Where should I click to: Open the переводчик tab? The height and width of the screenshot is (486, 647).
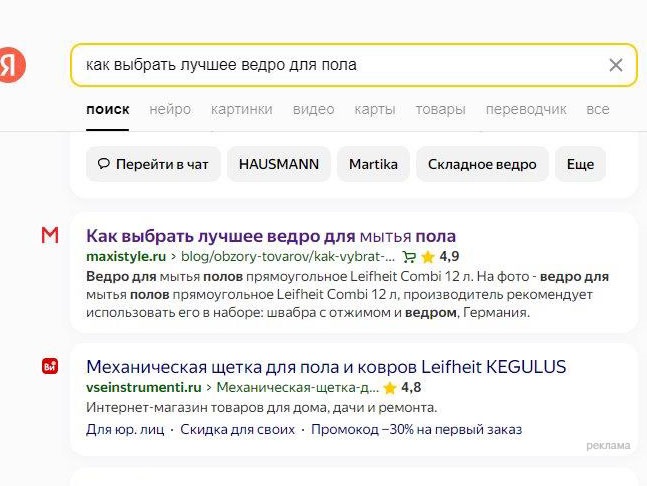coord(526,110)
